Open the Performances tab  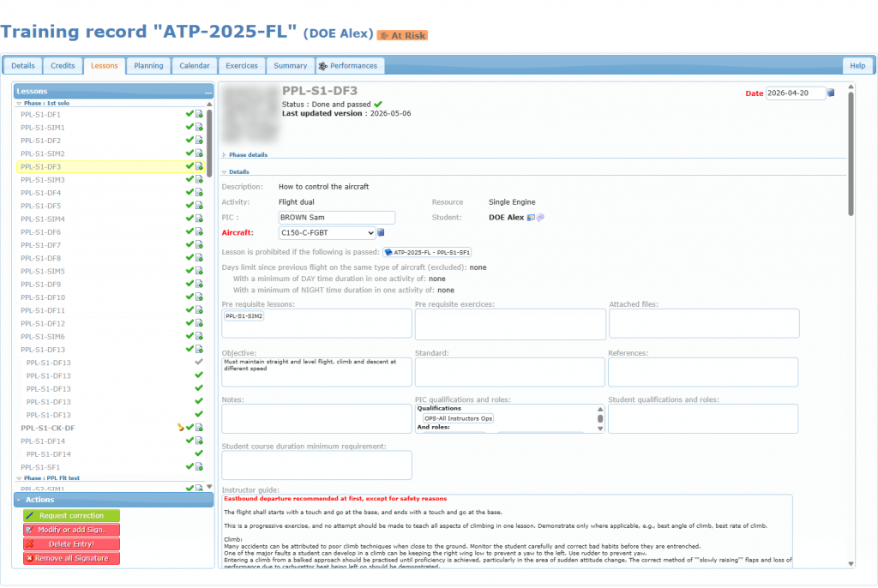[x=350, y=65]
